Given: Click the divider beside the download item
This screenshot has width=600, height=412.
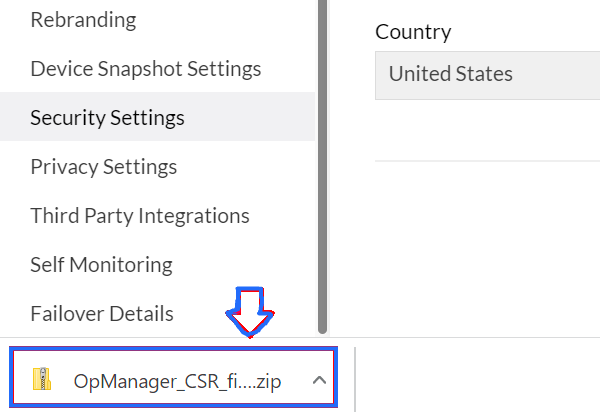Looking at the screenshot, I should (355, 376).
